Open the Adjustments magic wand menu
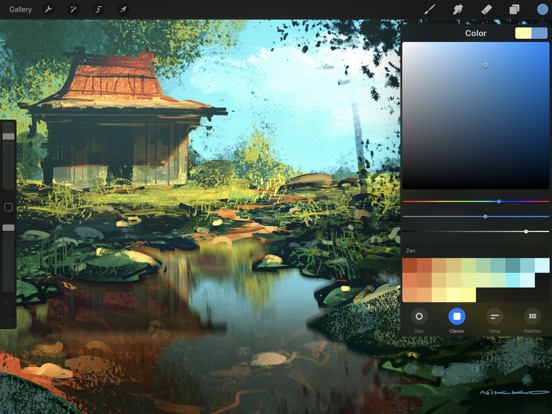 pyautogui.click(x=73, y=9)
